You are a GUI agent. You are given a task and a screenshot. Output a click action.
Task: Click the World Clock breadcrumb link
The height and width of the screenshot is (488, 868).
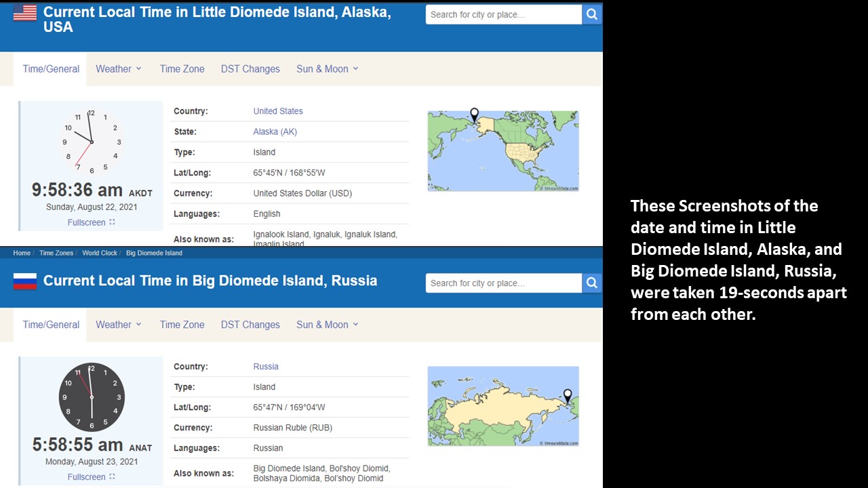[x=100, y=253]
